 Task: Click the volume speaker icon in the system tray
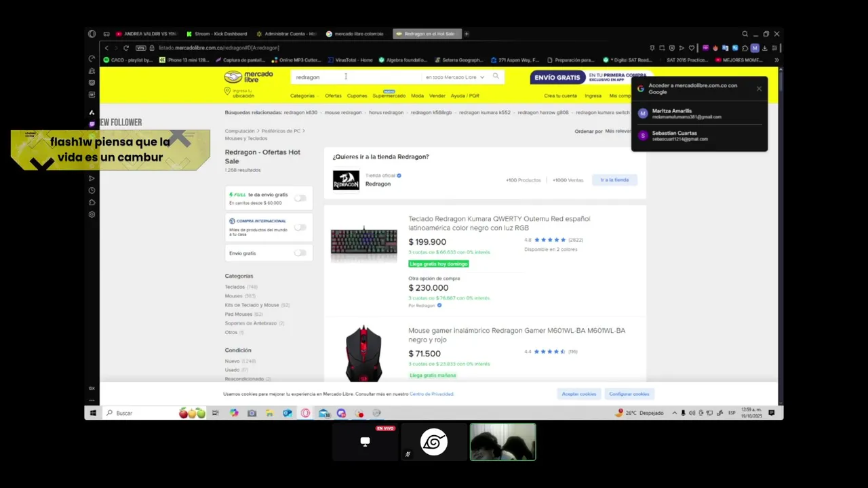(x=692, y=413)
